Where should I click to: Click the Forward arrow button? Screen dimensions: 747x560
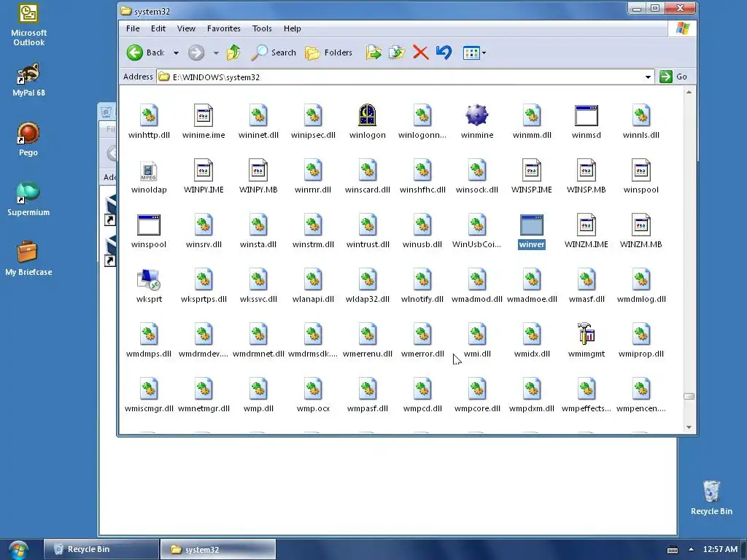point(196,52)
